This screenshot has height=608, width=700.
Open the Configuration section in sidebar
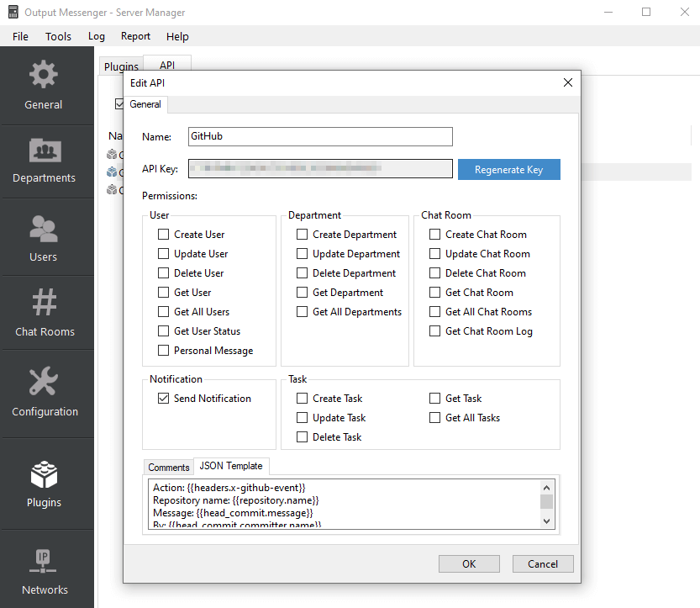tap(45, 392)
